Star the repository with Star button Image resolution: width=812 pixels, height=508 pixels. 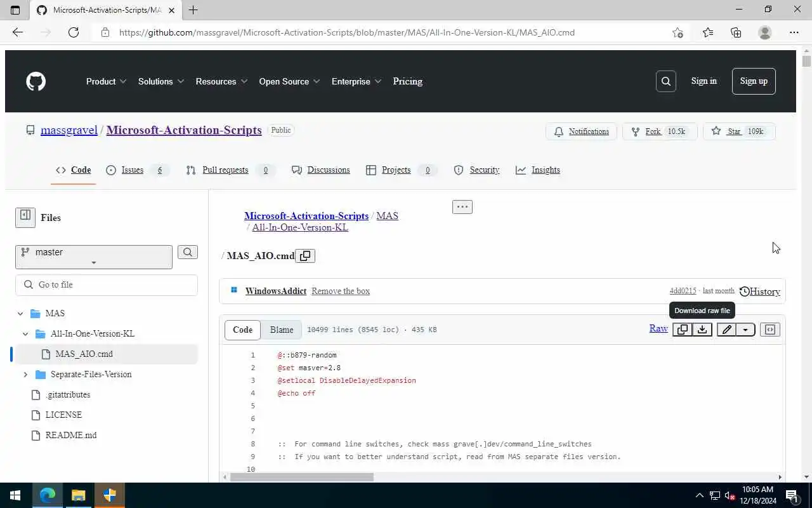click(x=738, y=131)
